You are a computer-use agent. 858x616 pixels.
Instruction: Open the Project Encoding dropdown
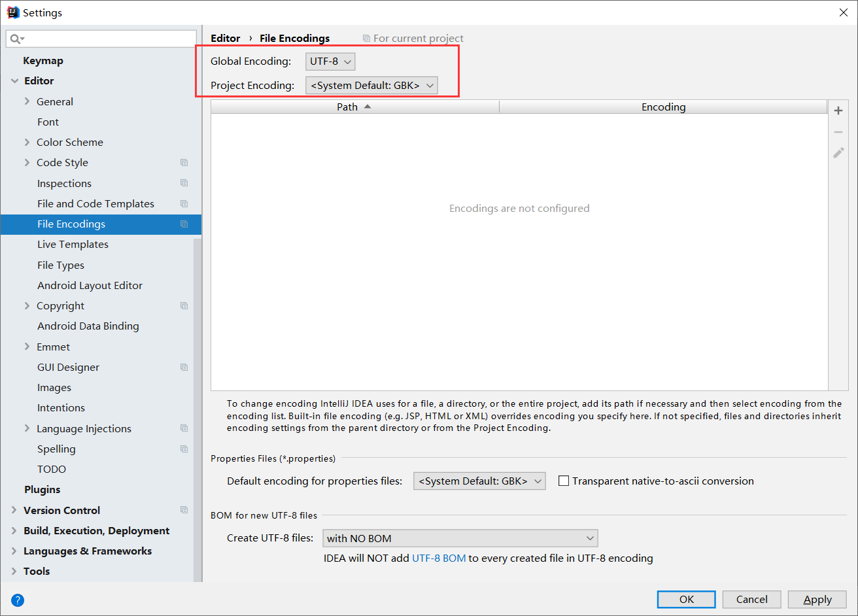point(371,86)
